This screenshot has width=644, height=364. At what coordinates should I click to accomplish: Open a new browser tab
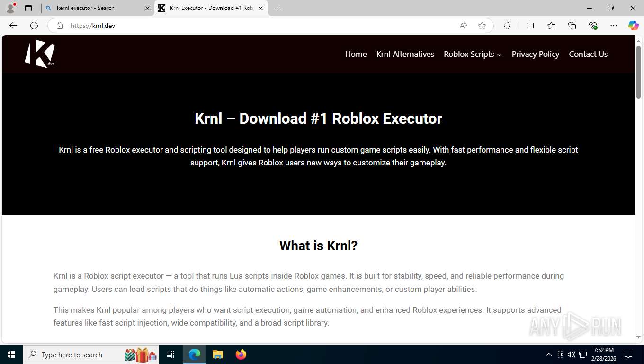coord(278,8)
